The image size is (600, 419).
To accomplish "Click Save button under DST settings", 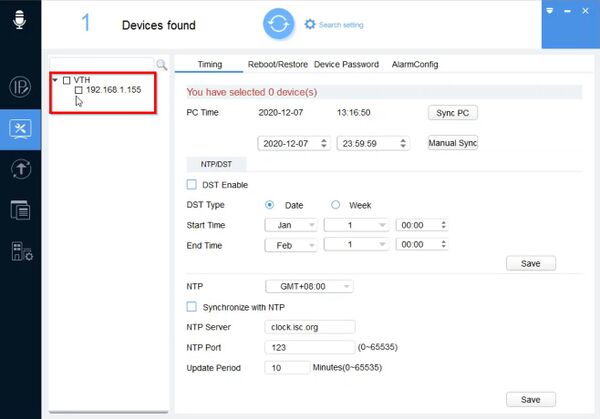I will 531,263.
